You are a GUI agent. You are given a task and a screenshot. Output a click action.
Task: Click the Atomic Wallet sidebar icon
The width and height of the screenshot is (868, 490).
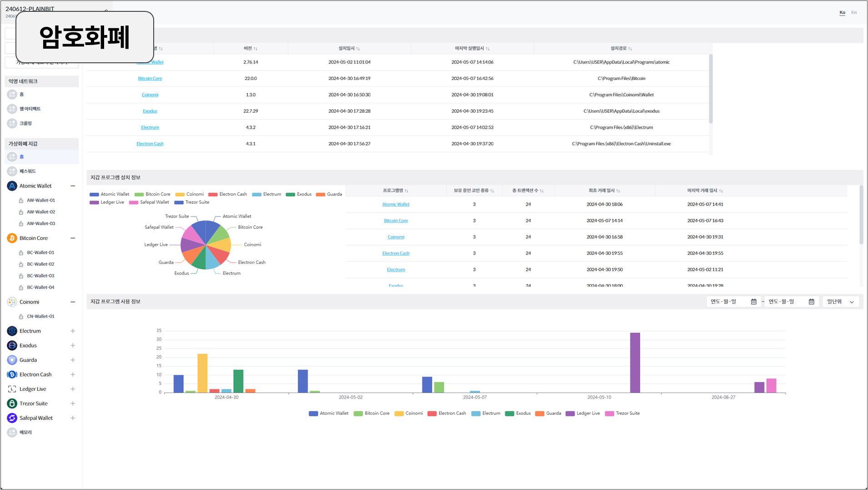(12, 186)
